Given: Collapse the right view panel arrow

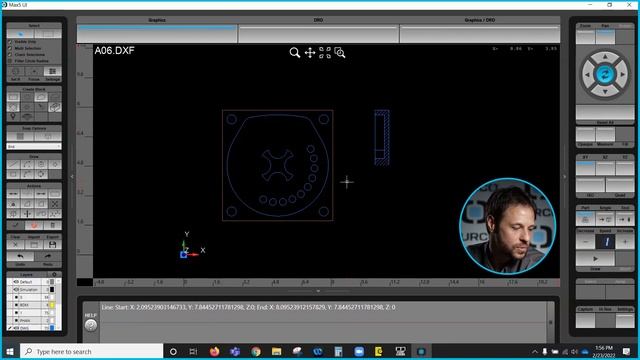Looking at the screenshot, I should (x=565, y=177).
